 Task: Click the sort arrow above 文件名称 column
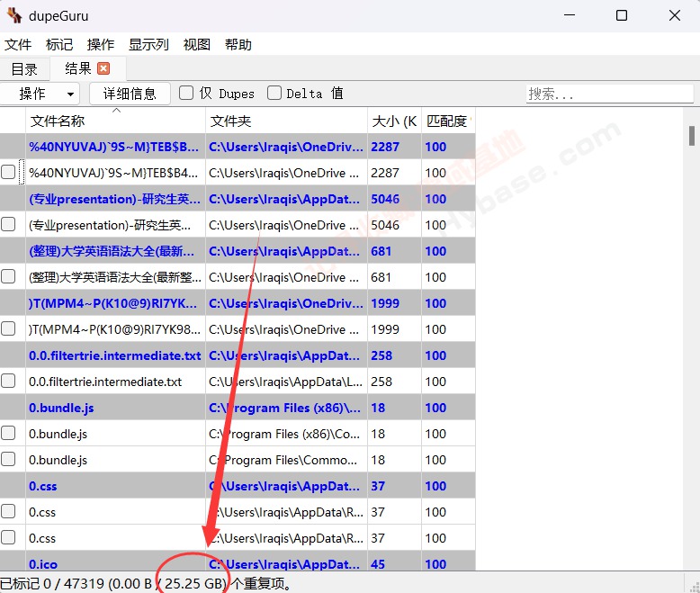tap(115, 111)
